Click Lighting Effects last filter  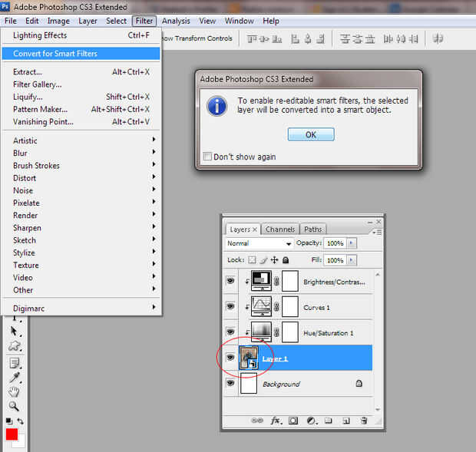point(81,35)
